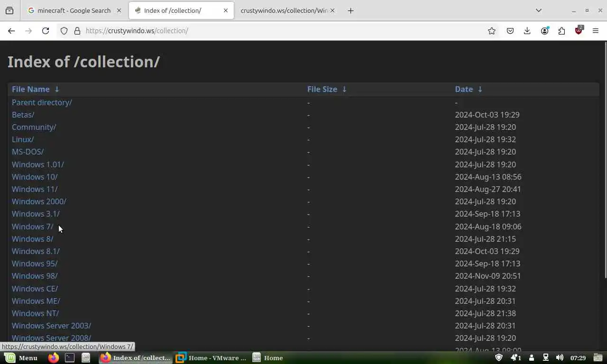The width and height of the screenshot is (607, 364).
Task: Open the Betas/ folder
Action: click(x=23, y=115)
